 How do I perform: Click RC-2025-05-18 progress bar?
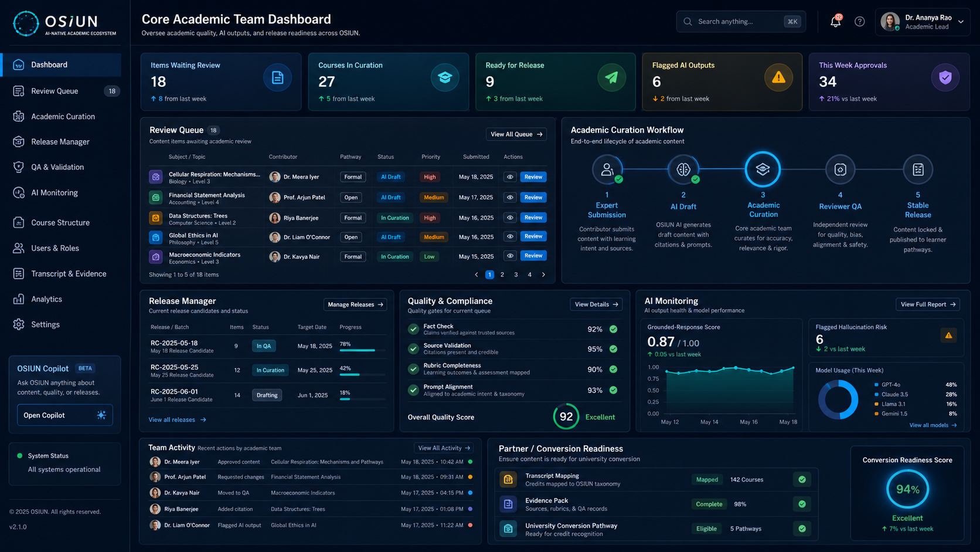[362, 350]
